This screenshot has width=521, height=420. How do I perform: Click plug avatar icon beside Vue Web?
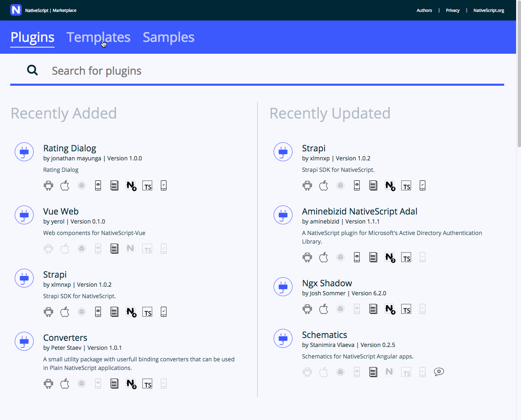click(24, 215)
